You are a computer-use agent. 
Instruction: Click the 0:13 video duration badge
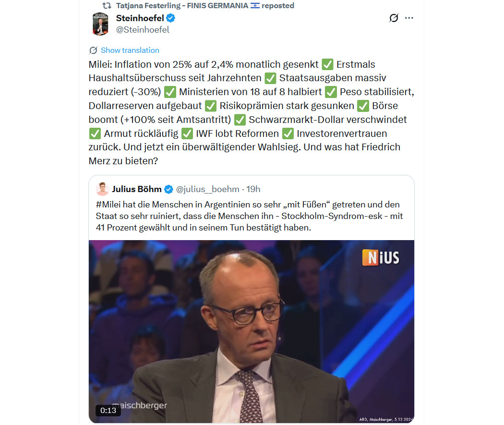[x=108, y=410]
